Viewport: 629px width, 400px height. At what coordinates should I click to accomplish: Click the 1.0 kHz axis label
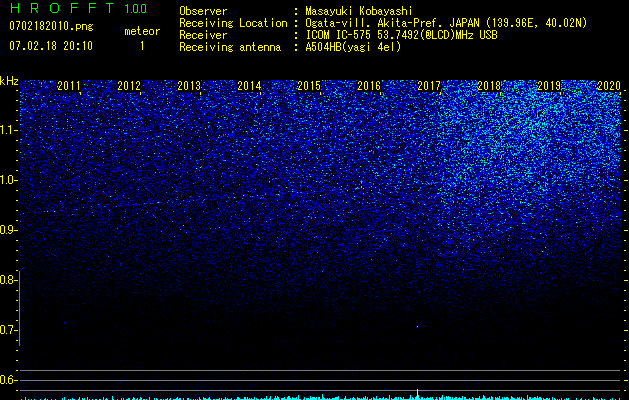pos(8,180)
